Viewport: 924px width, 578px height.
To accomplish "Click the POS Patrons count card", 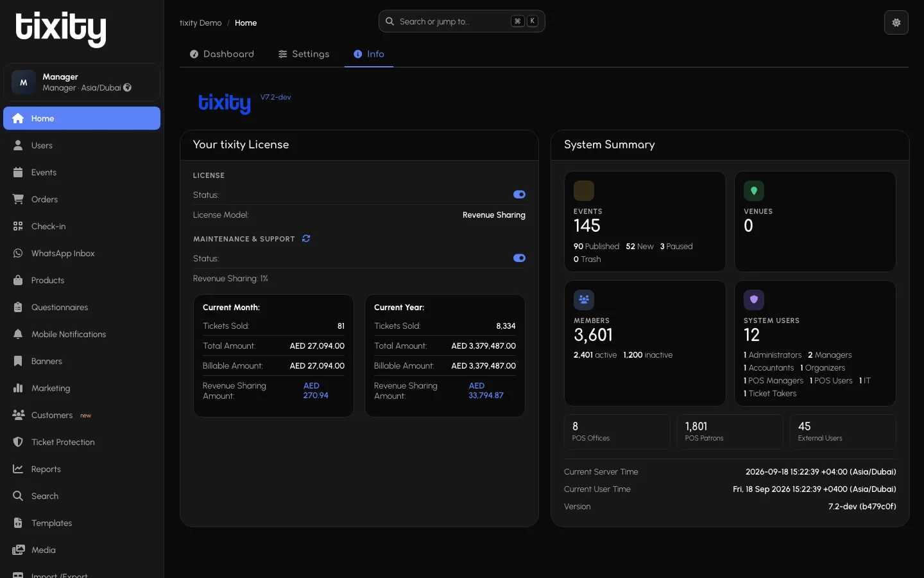I will (730, 432).
